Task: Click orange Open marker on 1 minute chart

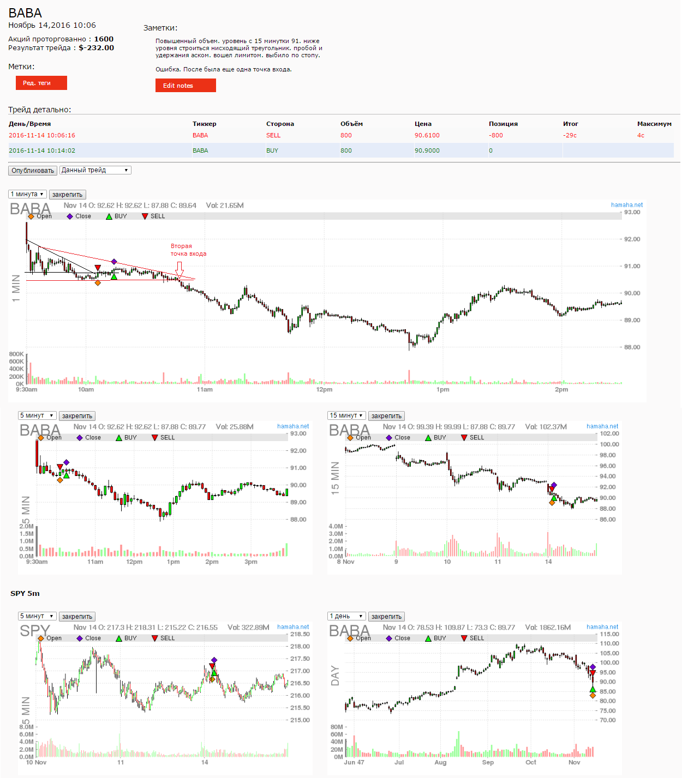Action: click(98, 282)
